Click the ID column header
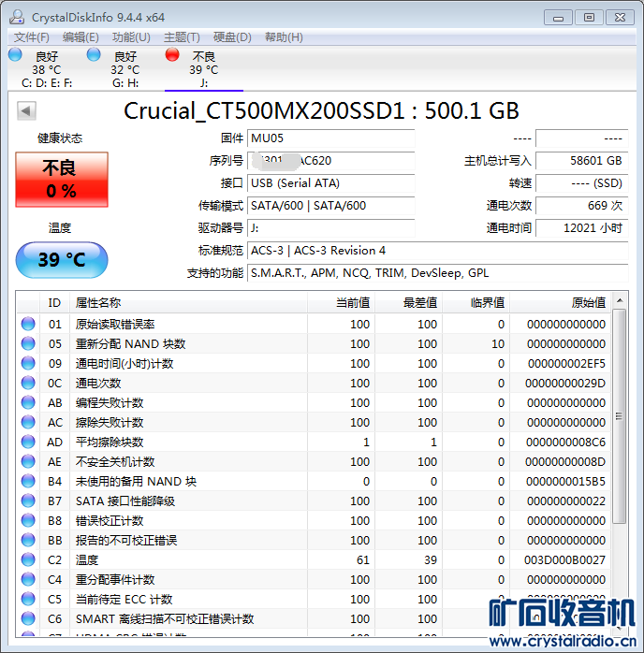The height and width of the screenshot is (653, 644). [54, 303]
